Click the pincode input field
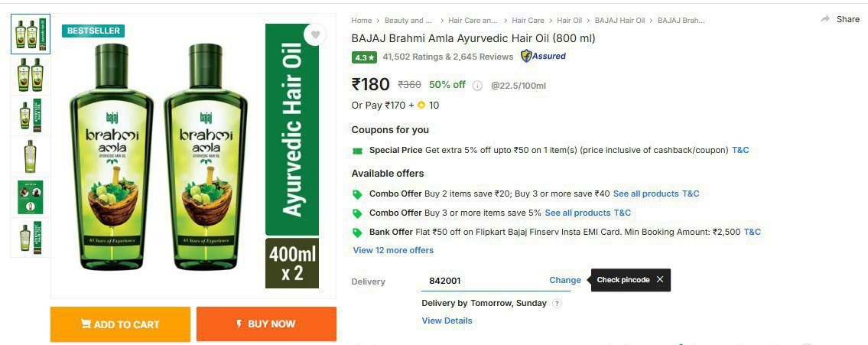Image resolution: width=868 pixels, height=345 pixels. point(482,281)
